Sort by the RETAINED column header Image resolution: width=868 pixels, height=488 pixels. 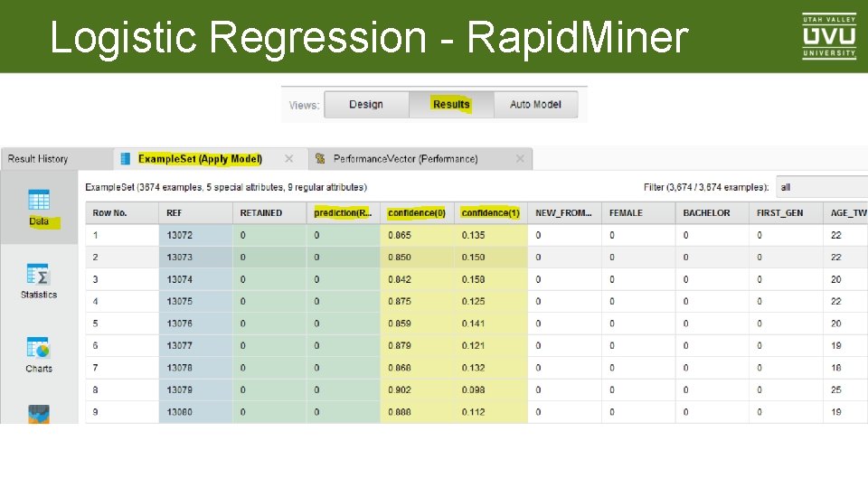pyautogui.click(x=269, y=213)
